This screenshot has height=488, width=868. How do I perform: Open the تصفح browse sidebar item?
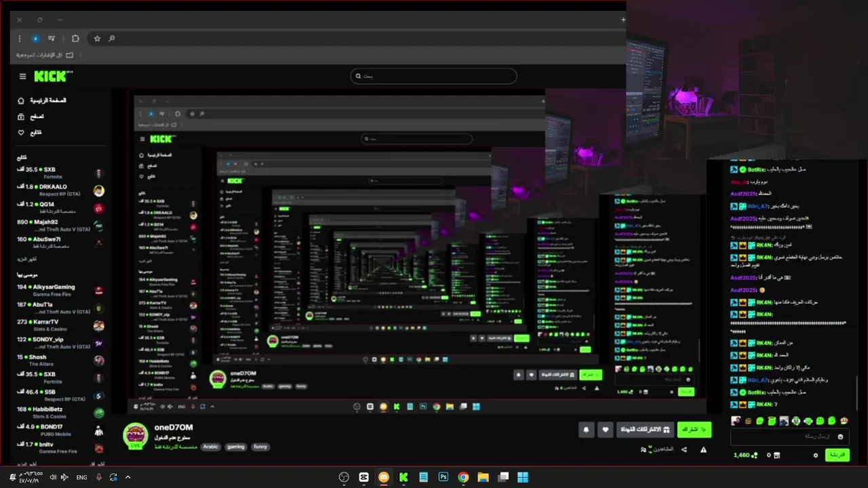31,117
